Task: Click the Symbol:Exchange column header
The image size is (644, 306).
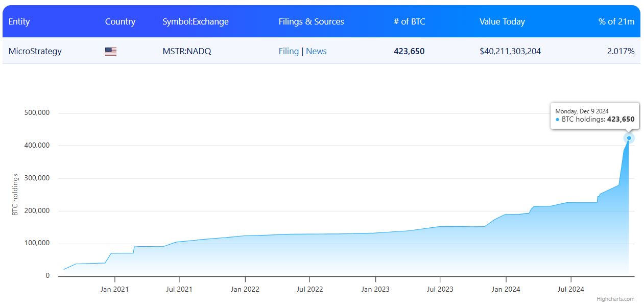Action: click(x=196, y=21)
